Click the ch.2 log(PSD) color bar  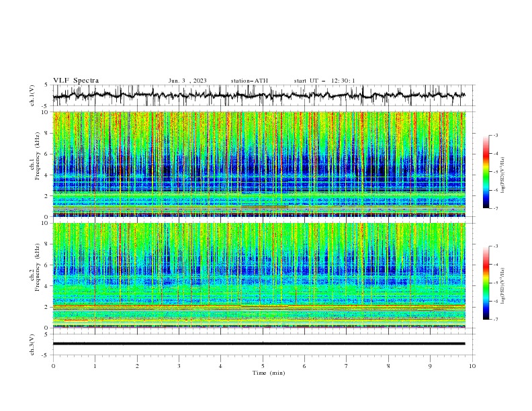pos(486,283)
